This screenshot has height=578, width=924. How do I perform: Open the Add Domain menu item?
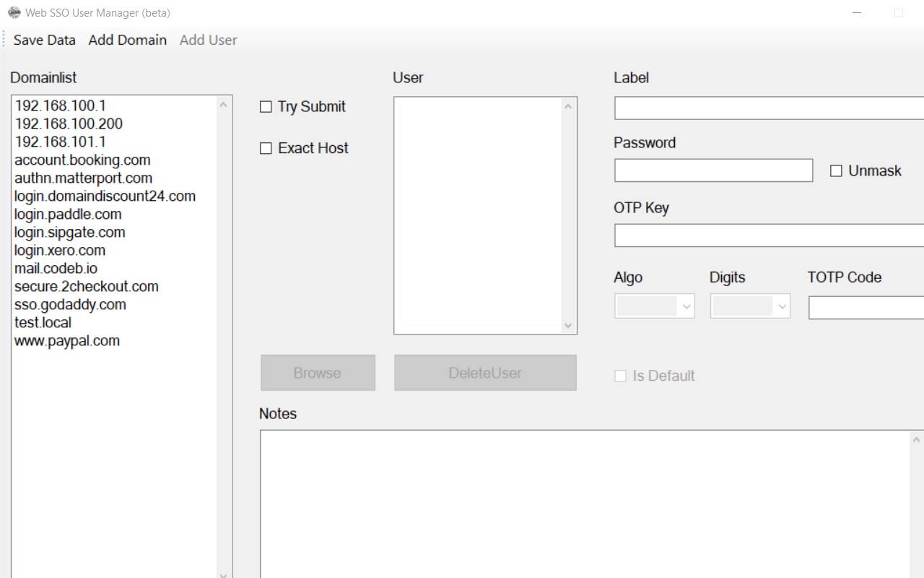point(127,40)
